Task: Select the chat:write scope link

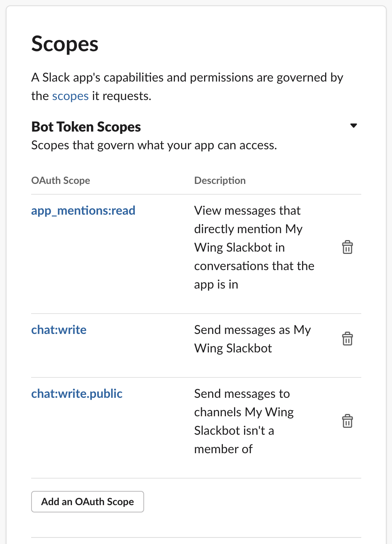Action: pyautogui.click(x=58, y=330)
